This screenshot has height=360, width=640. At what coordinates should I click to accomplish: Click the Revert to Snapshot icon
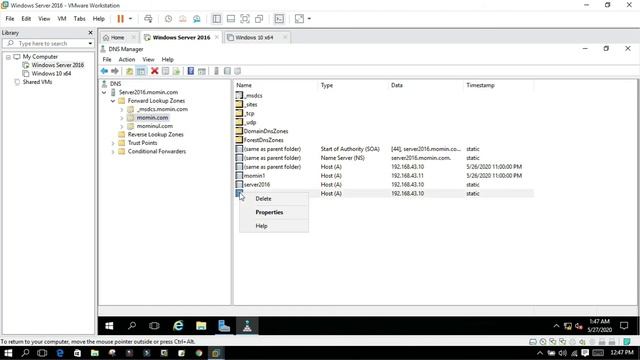click(182, 19)
